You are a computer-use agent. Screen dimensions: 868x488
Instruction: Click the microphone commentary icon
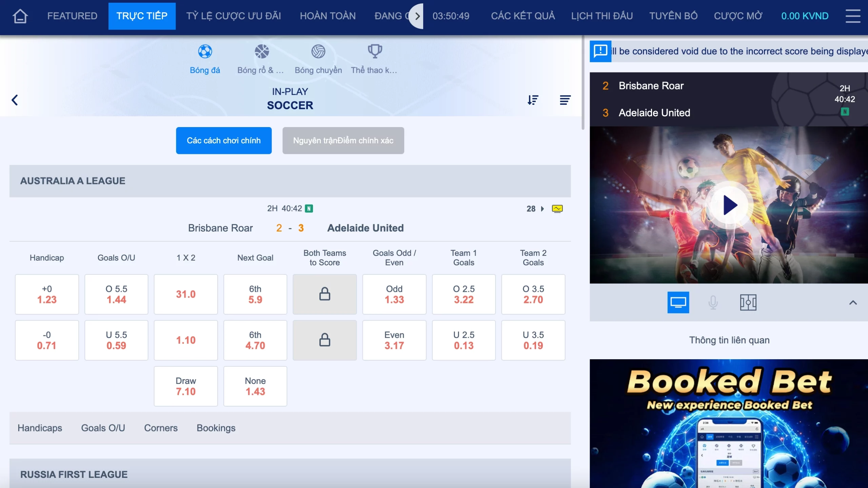click(713, 302)
